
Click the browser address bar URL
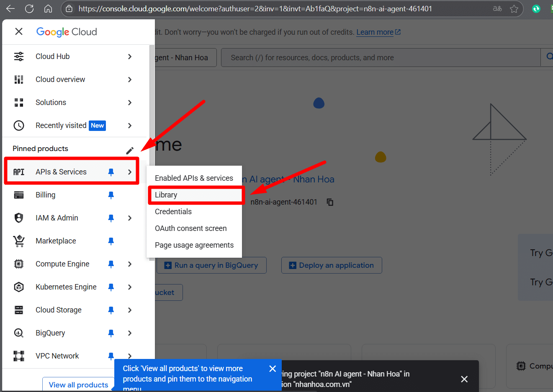coord(255,9)
